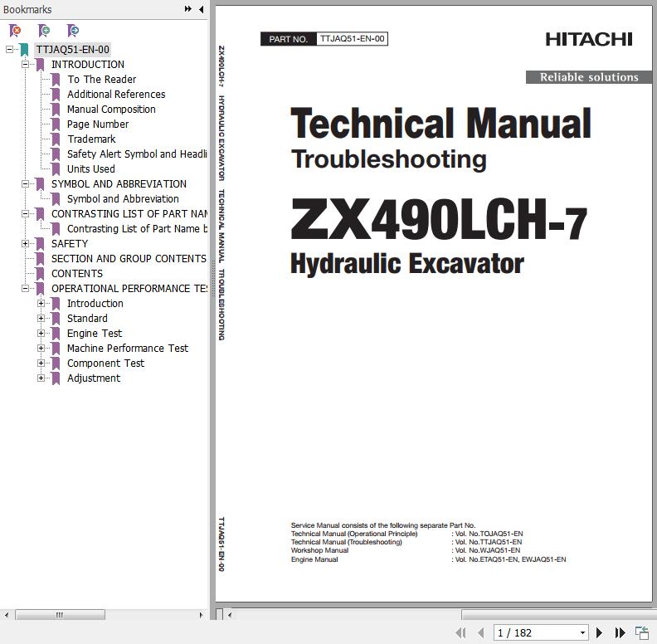
Task: Collapse the INTRODUCTION bookmark section
Action: pos(25,64)
